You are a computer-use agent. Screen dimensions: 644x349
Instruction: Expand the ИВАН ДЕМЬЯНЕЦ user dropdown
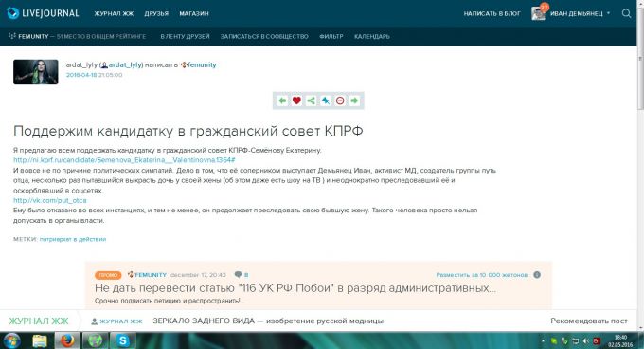tap(608, 13)
